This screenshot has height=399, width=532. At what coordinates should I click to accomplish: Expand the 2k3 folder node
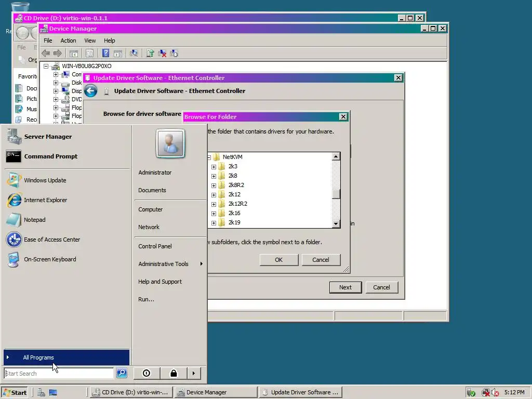point(214,167)
